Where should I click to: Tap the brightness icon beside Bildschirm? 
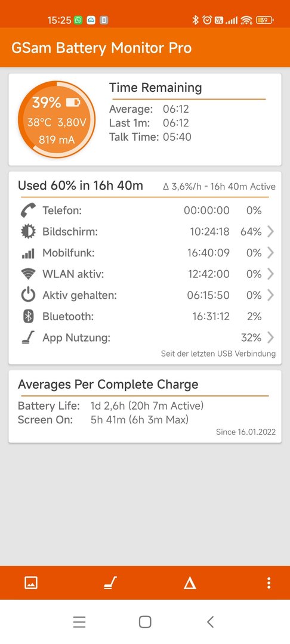pyautogui.click(x=28, y=231)
